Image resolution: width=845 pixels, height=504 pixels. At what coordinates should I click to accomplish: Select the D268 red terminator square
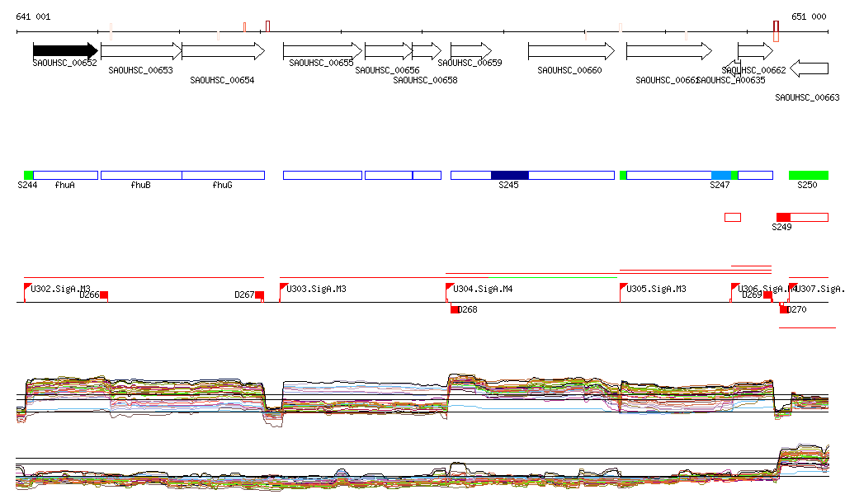tap(455, 309)
